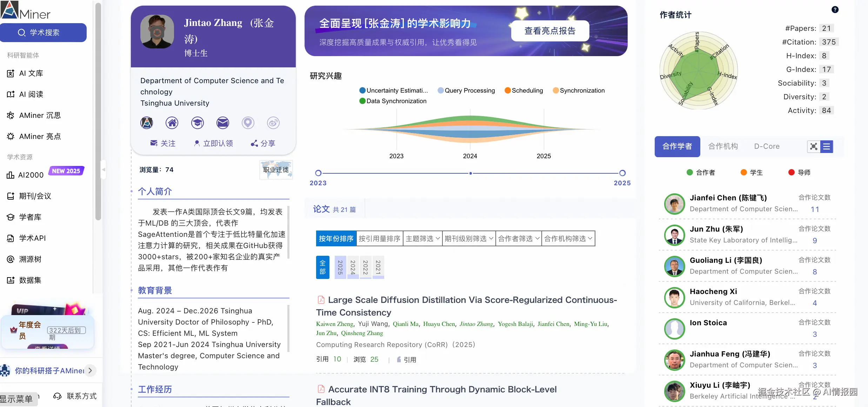The width and height of the screenshot is (868, 407).
Task: Open the 职业迁徙 map thumbnail
Action: tap(276, 170)
